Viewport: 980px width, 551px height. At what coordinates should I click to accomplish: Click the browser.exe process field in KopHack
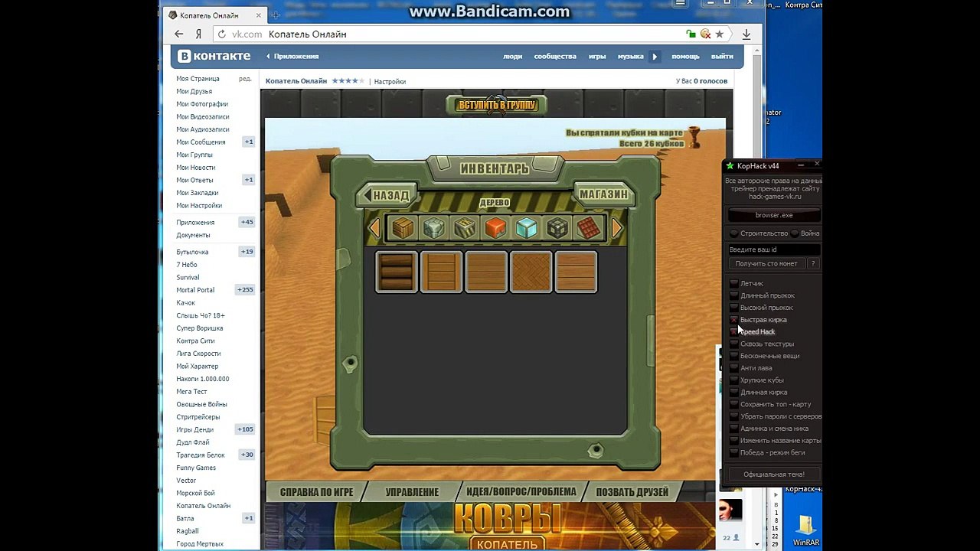click(x=773, y=215)
